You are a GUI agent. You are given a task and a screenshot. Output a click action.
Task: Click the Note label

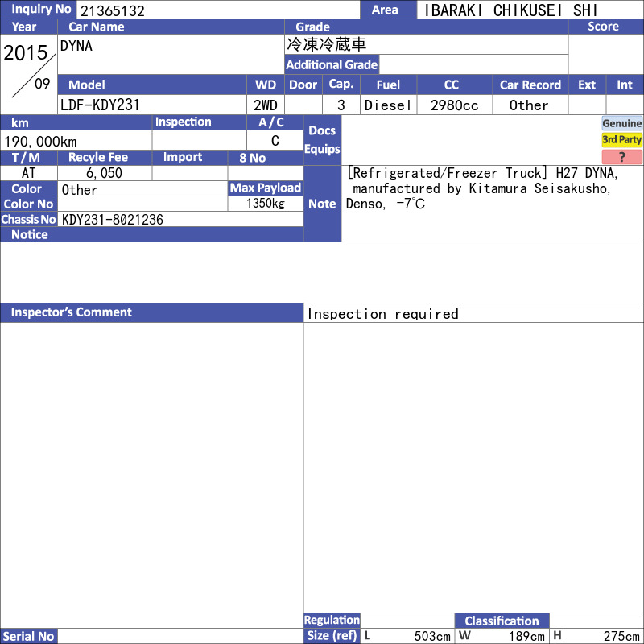click(322, 204)
